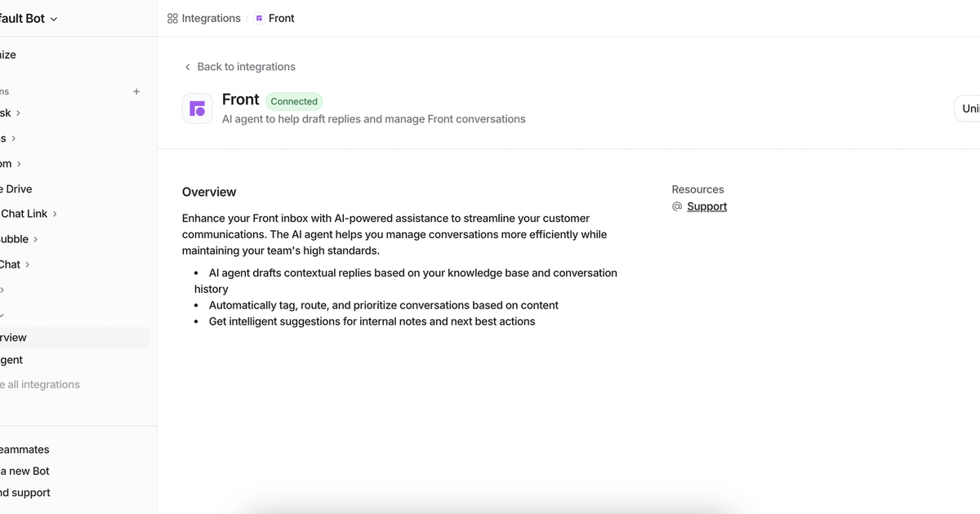Viewport: 980px width, 514px height.
Task: Click the back chevron before 'Back to integrations'
Action: click(186, 66)
